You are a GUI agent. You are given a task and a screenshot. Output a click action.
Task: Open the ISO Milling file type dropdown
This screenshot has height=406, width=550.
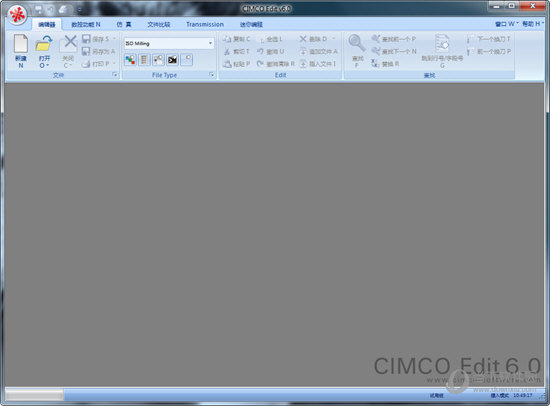(210, 43)
